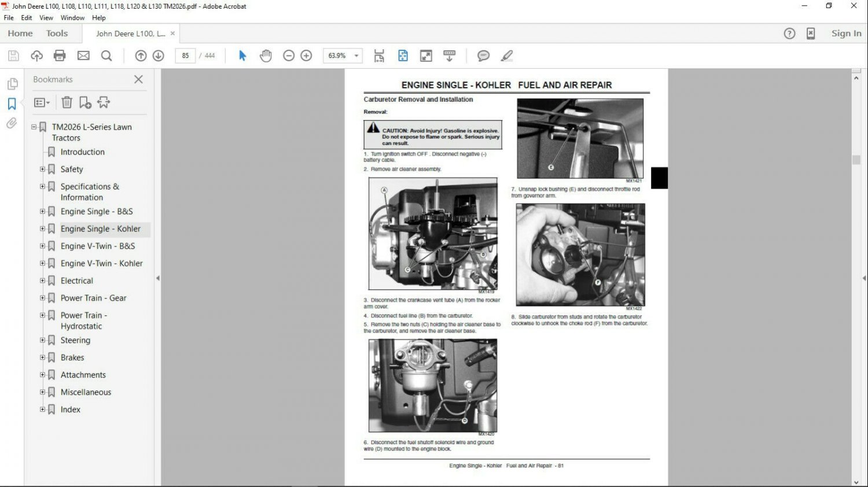The image size is (868, 487).
Task: Click the page number input field
Action: tap(185, 56)
